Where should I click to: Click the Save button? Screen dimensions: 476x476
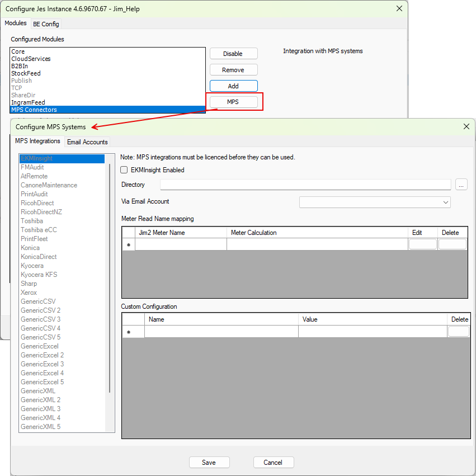pyautogui.click(x=209, y=463)
